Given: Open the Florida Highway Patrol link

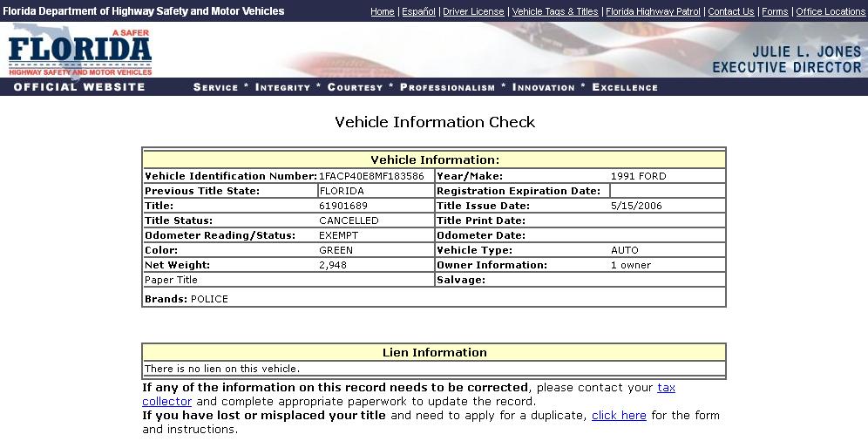Looking at the screenshot, I should (x=653, y=11).
